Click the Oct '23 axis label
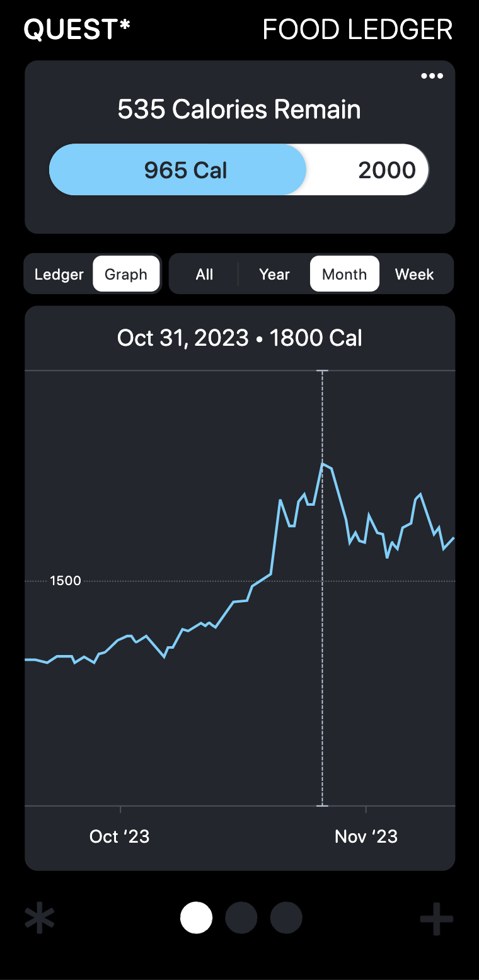Viewport: 479px width, 980px height. pos(120,836)
